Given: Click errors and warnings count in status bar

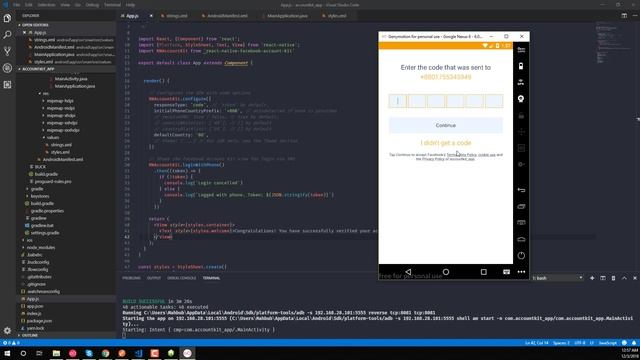Looking at the screenshot, I should 11,343.
